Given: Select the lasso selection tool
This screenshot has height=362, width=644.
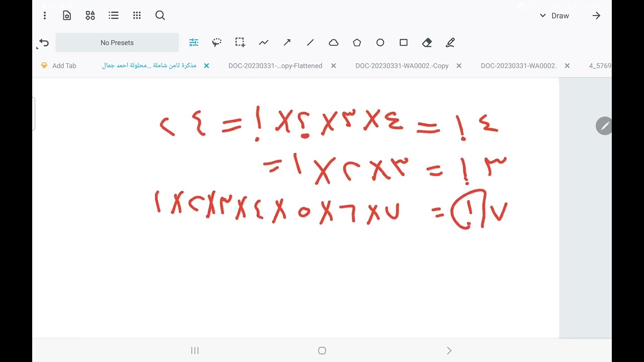Looking at the screenshot, I should coord(217,43).
